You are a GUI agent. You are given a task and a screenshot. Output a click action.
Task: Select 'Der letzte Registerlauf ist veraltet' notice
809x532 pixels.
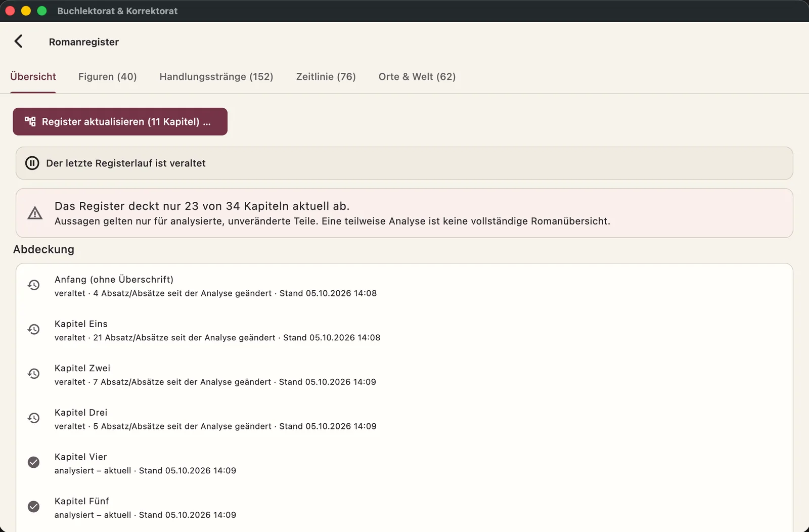404,163
